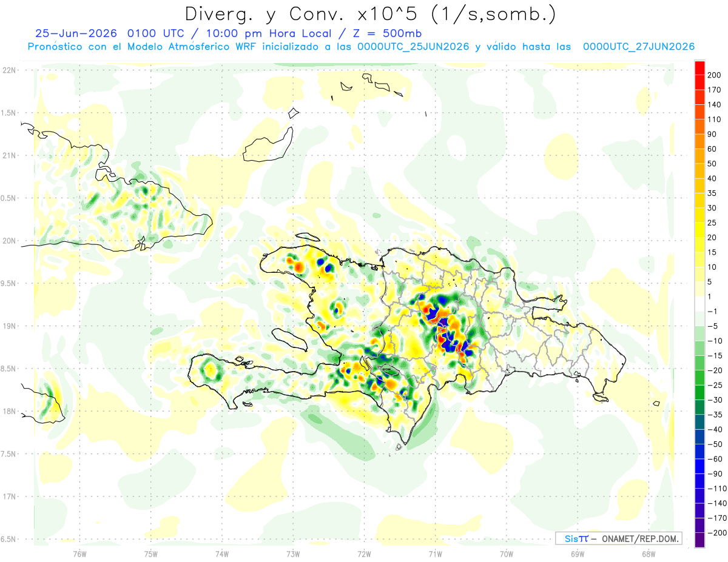The height and width of the screenshot is (562, 728).
Task: Click the positive 90 colorbar label
Action: (712, 134)
